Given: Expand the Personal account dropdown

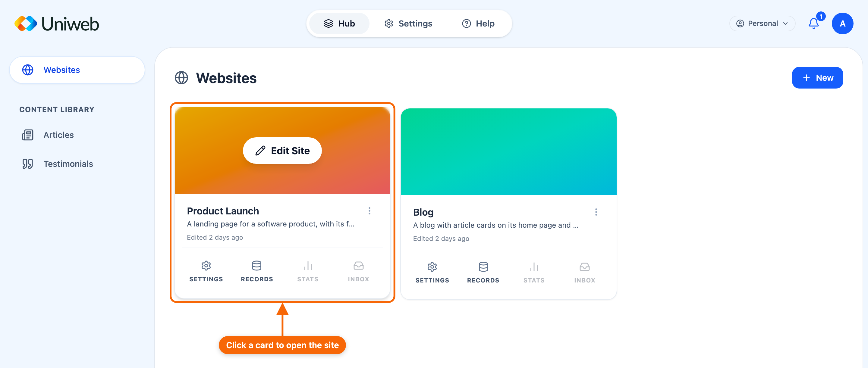Looking at the screenshot, I should pyautogui.click(x=762, y=23).
